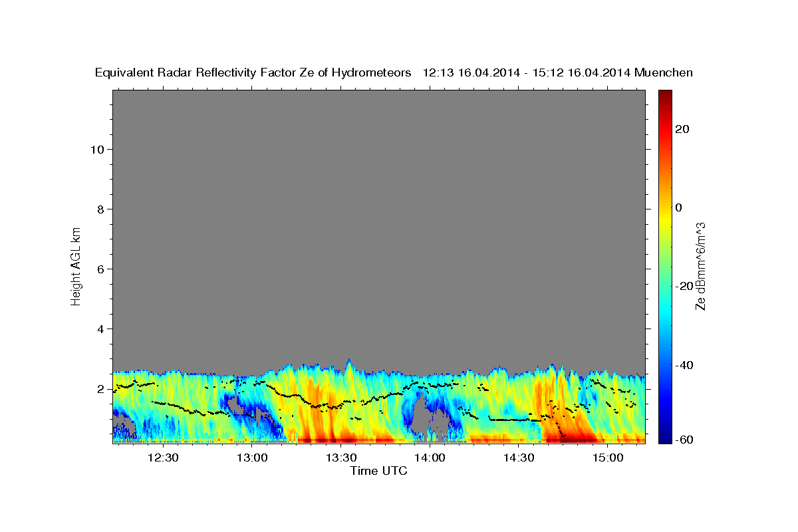Click the 13:00 time tick label
Screen dimensions: 798x532
(x=252, y=458)
